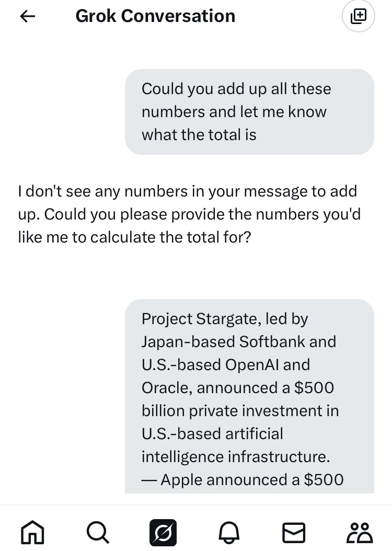Tap the 'calculate the total for?' line

(170, 237)
